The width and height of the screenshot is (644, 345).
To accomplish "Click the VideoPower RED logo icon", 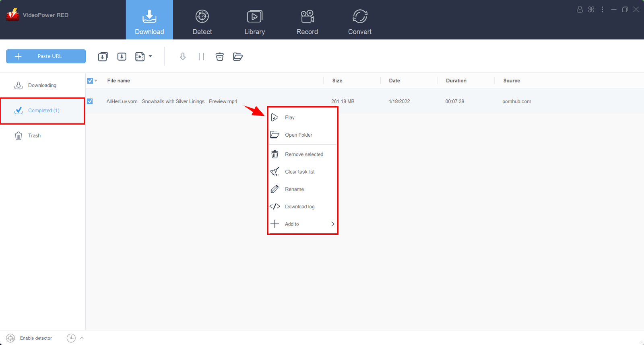I will pos(12,15).
